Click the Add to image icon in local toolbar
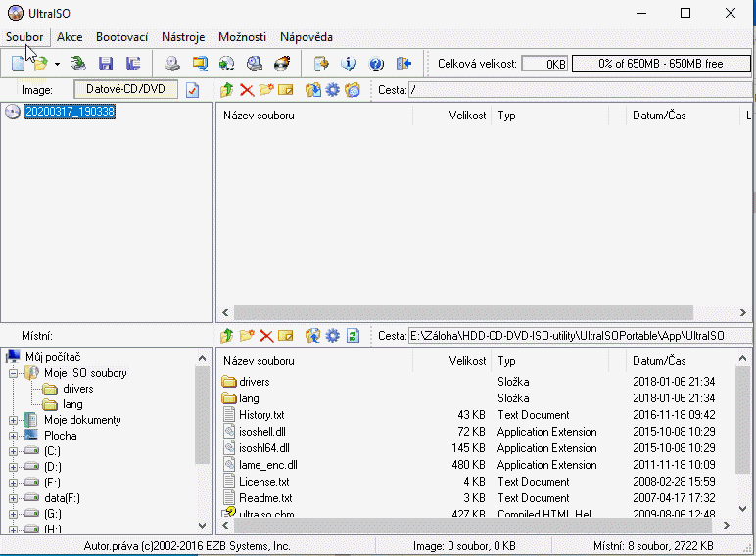756x556 pixels. pos(313,336)
